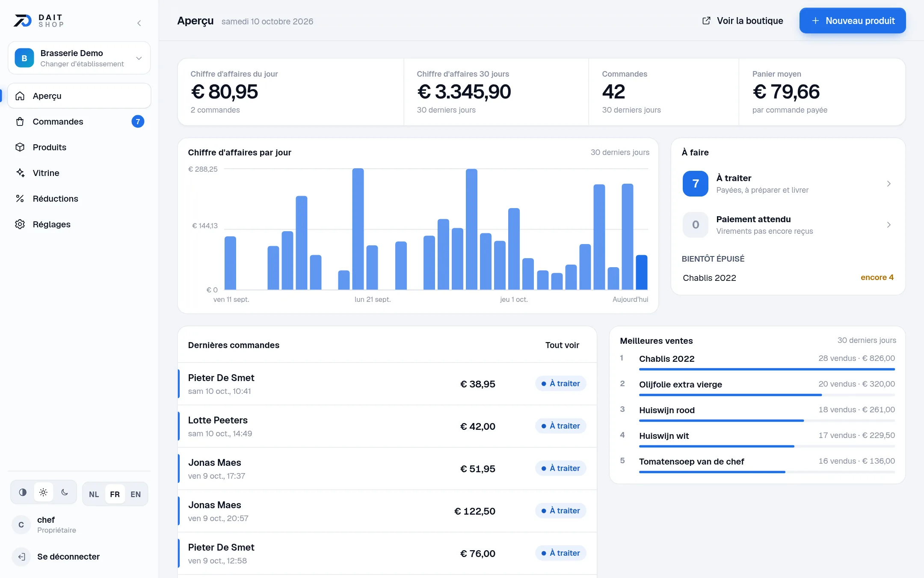Collapse the sidebar with the chevron arrow
Image resolution: width=924 pixels, height=578 pixels.
(139, 23)
